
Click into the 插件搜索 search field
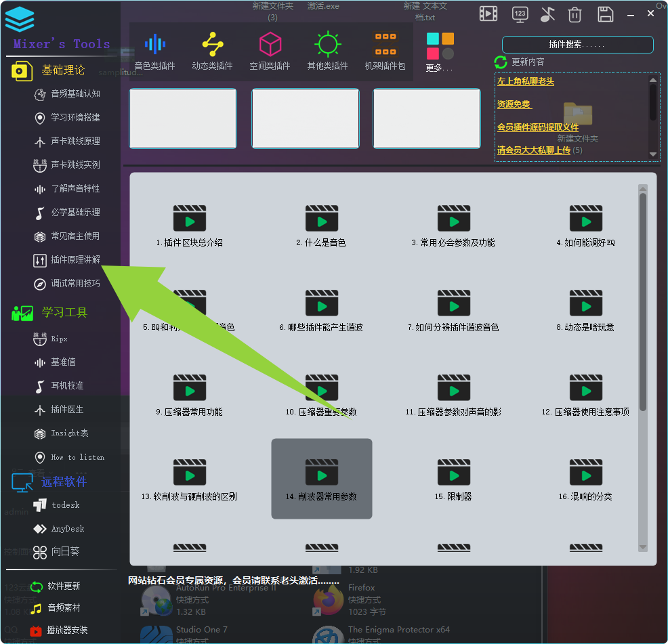point(577,45)
